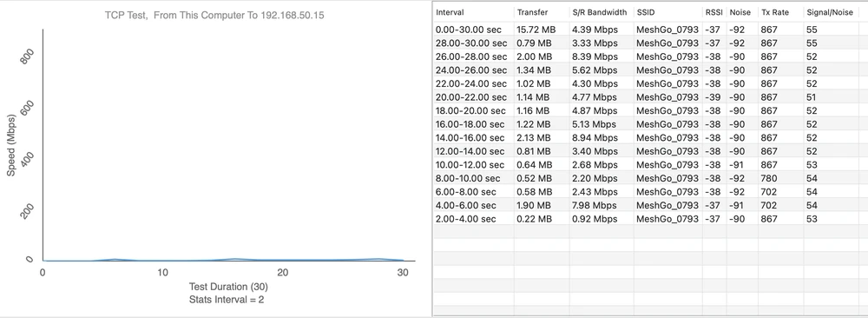Click the 3.33 Mbps bandwidth value
This screenshot has height=318, width=868.
595,43
